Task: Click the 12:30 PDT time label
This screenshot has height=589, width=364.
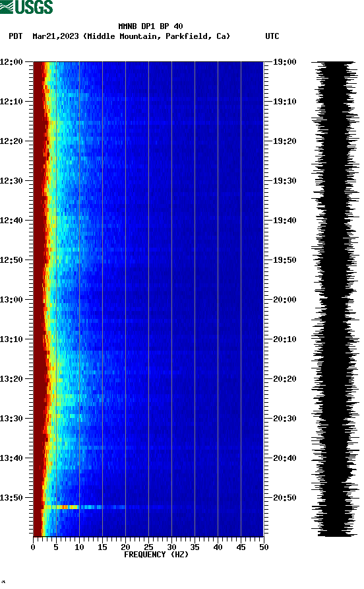Action: point(11,181)
